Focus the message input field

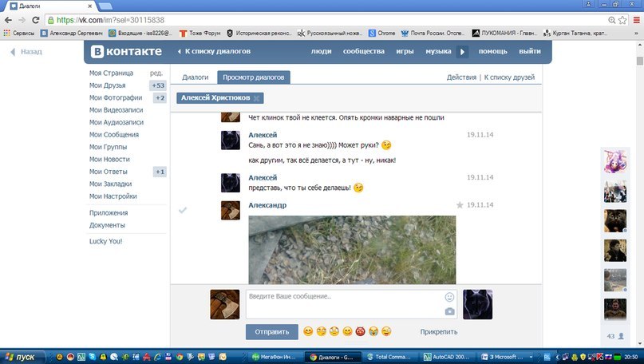(x=351, y=304)
